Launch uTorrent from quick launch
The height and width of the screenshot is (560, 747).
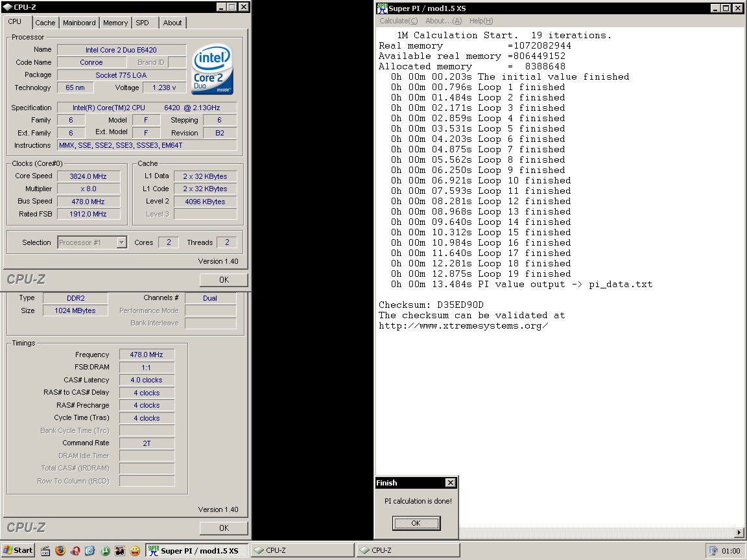pyautogui.click(x=105, y=551)
